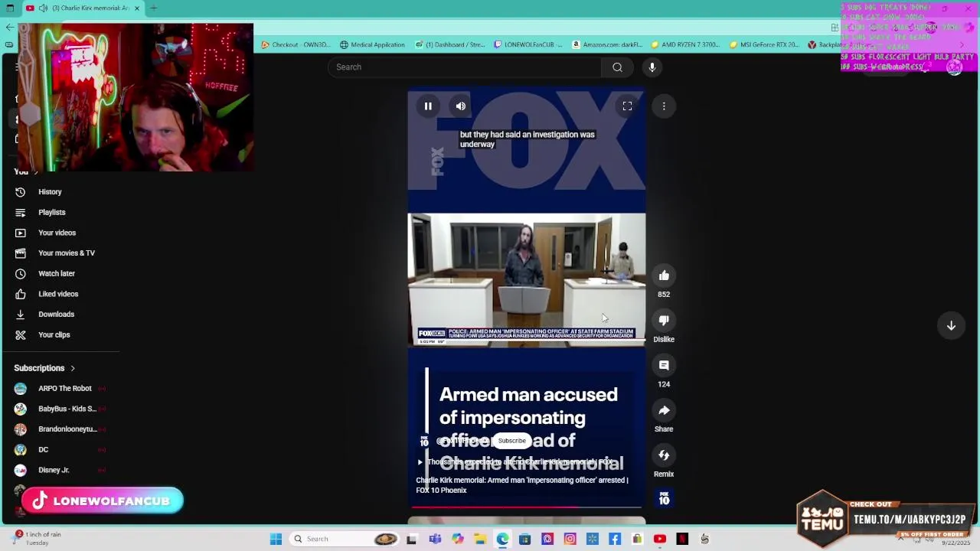Image resolution: width=980 pixels, height=551 pixels.
Task: Go to next Short with down arrow
Action: (x=951, y=326)
